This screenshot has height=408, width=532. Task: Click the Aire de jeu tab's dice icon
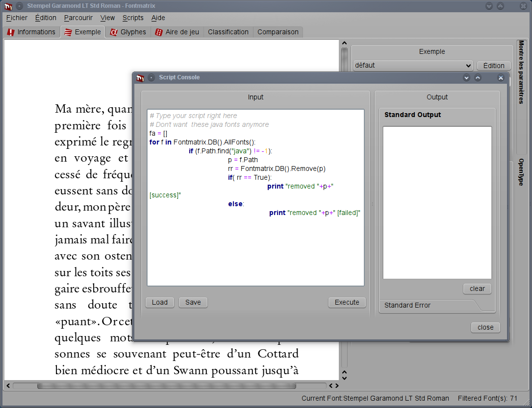pos(158,32)
